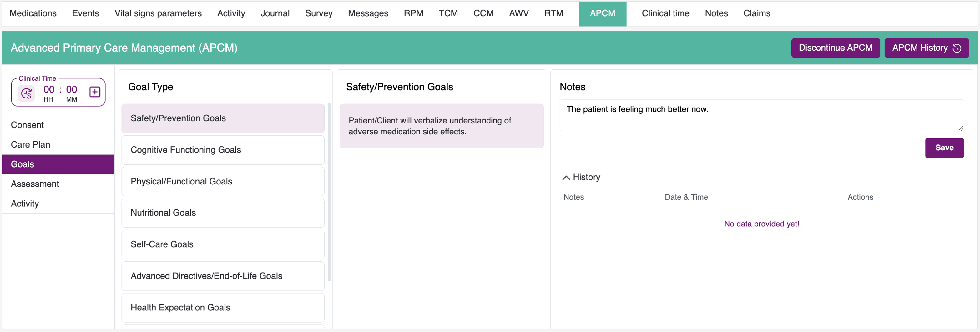The width and height of the screenshot is (980, 332).
Task: Open the APCM tab
Action: point(602,14)
